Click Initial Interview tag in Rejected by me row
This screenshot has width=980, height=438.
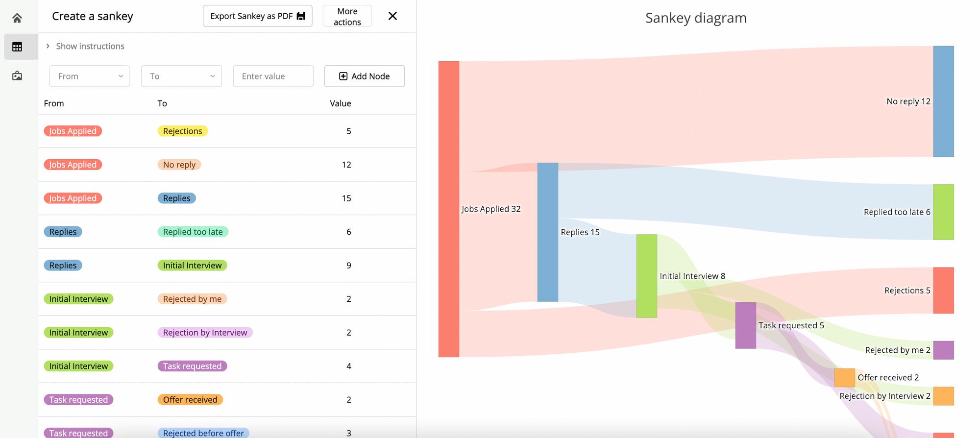pos(79,299)
